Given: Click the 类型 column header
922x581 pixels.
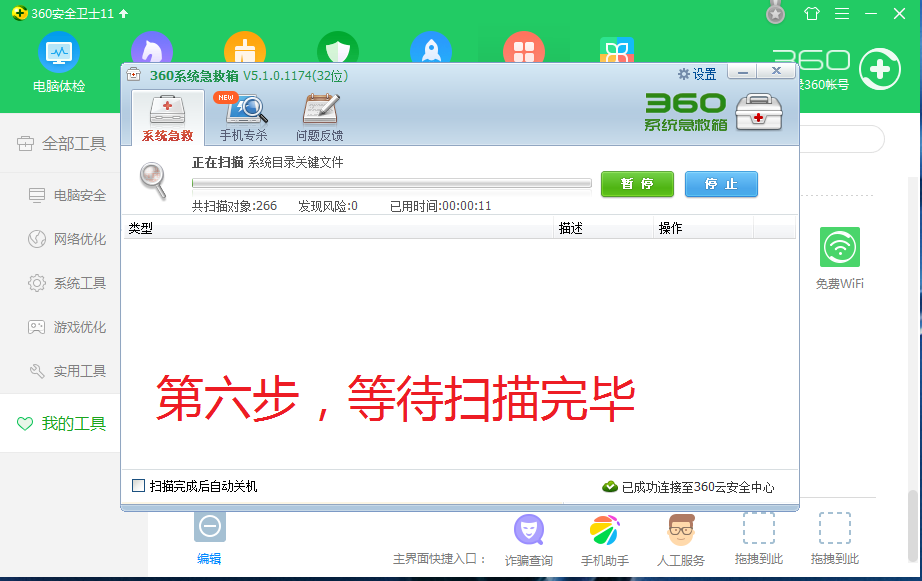Looking at the screenshot, I should coord(140,228).
